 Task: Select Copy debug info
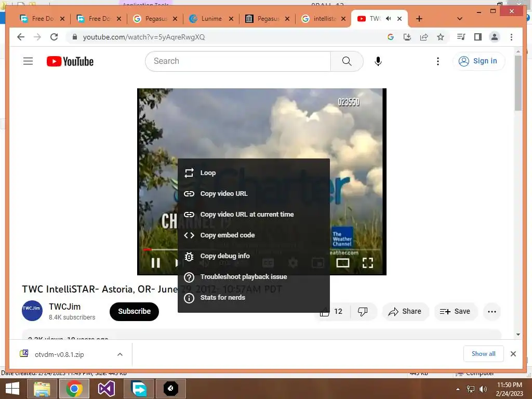tap(254, 256)
